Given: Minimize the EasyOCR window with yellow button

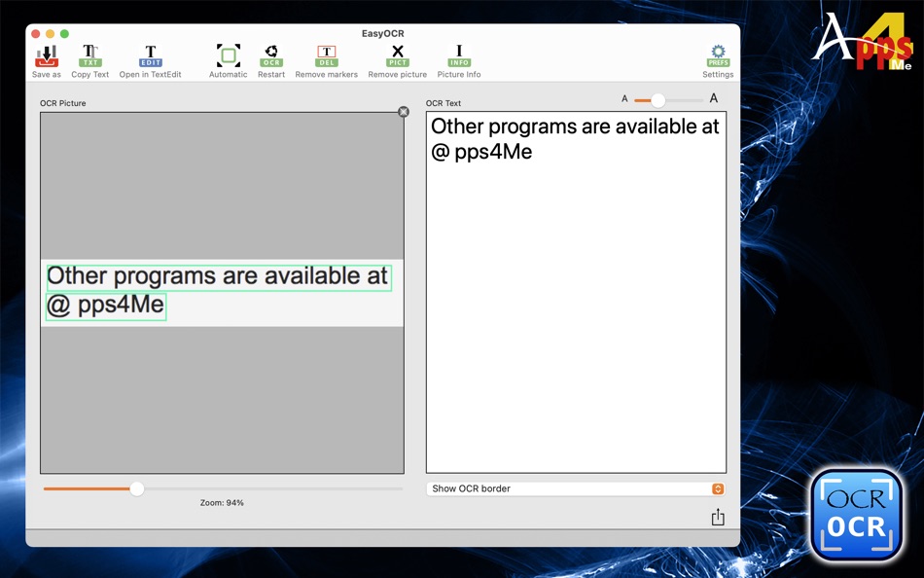Looking at the screenshot, I should [x=50, y=34].
